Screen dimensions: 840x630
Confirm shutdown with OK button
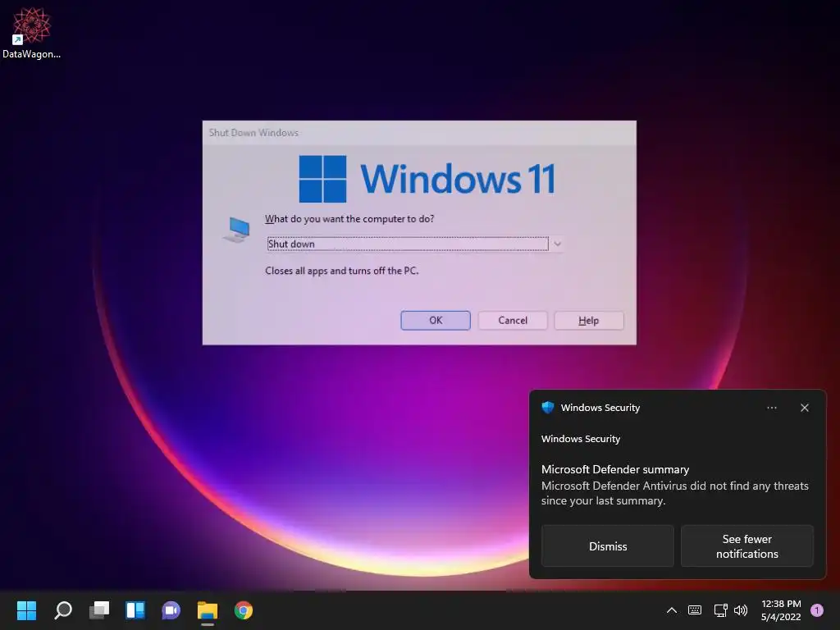[436, 321]
